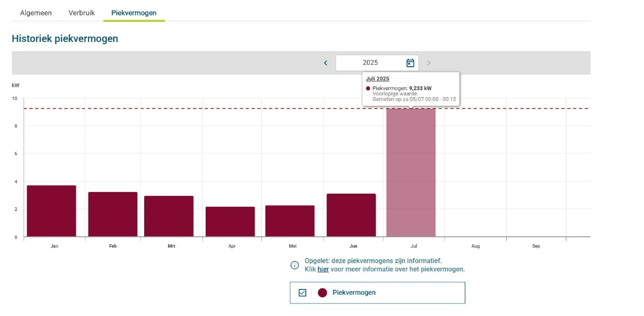Screen dimensions: 644x316
Task: Click the January bar in chart
Action: click(52, 211)
